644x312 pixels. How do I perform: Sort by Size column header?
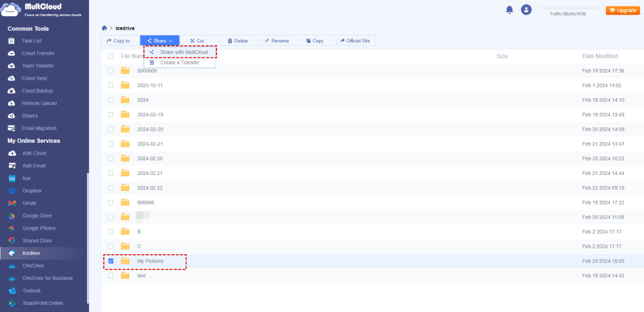(502, 56)
